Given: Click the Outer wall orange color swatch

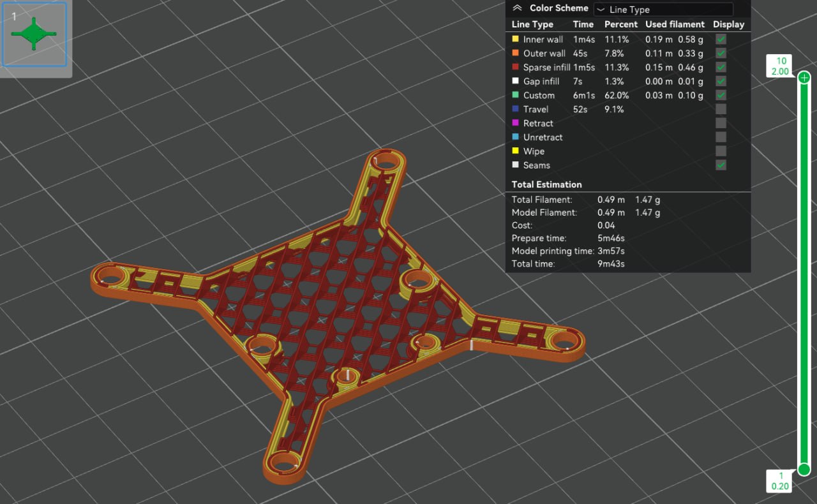Looking at the screenshot, I should tap(515, 53).
